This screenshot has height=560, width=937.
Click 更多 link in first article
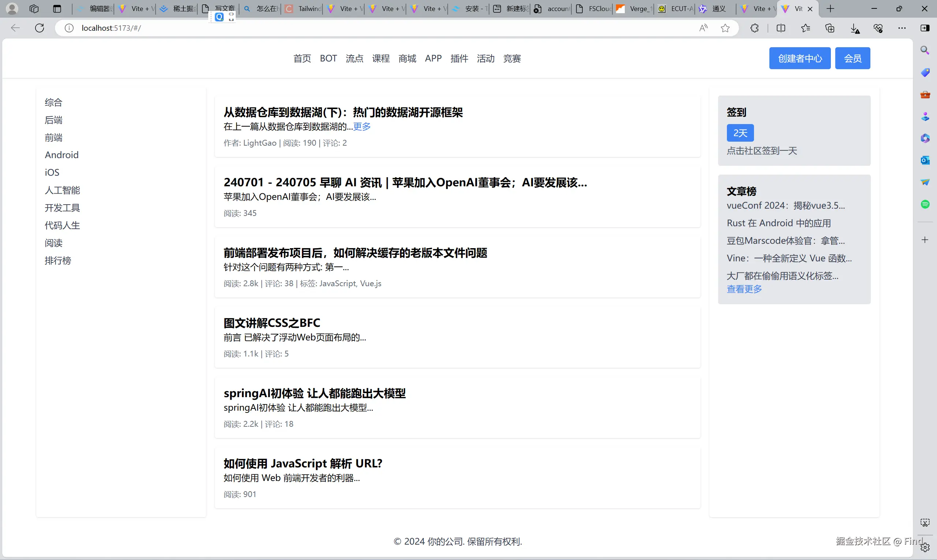click(x=362, y=126)
